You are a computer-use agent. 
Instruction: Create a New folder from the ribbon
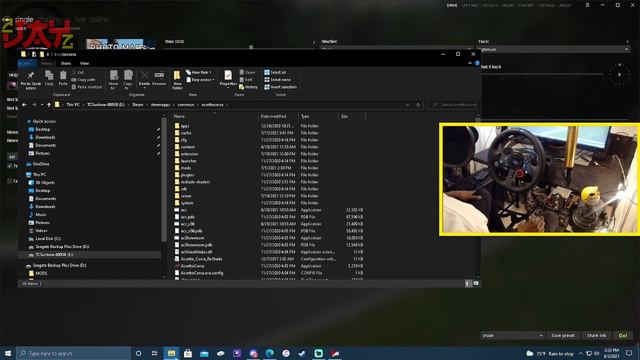coord(177,80)
